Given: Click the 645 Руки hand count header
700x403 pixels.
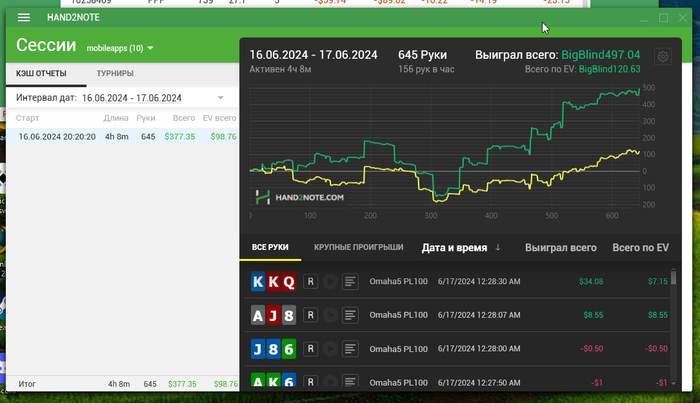Looking at the screenshot, I should tap(422, 55).
